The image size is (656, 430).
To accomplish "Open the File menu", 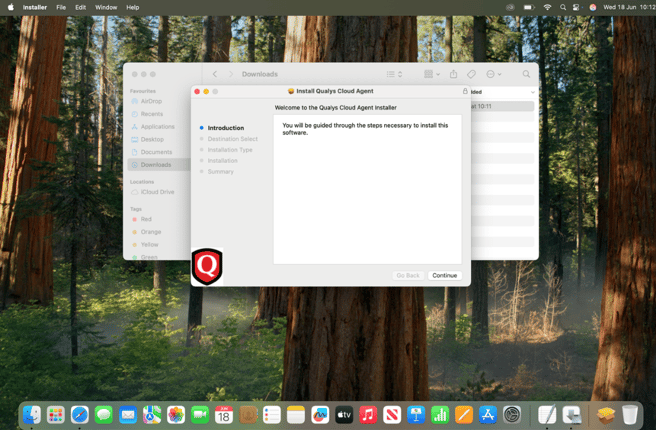I will (x=61, y=7).
